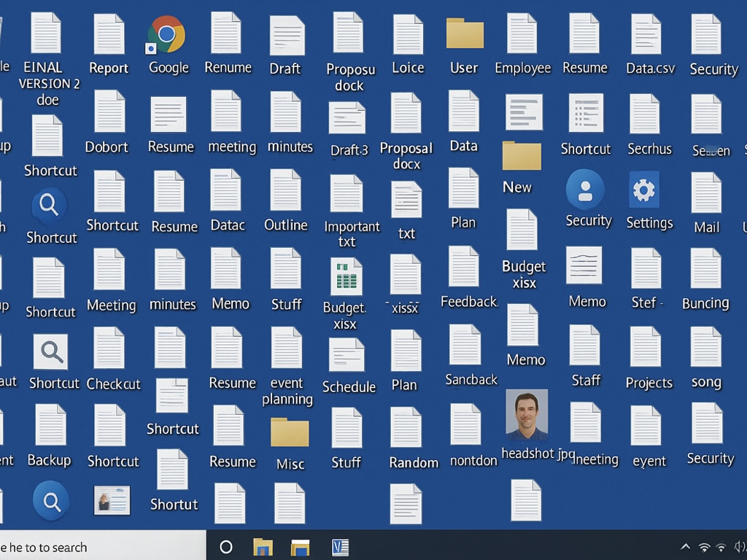Image resolution: width=747 pixels, height=560 pixels.
Task: Click the Feedback document
Action: tap(464, 267)
